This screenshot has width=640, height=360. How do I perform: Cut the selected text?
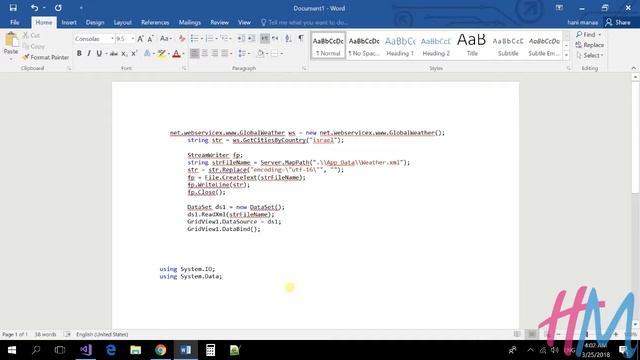tap(31, 36)
